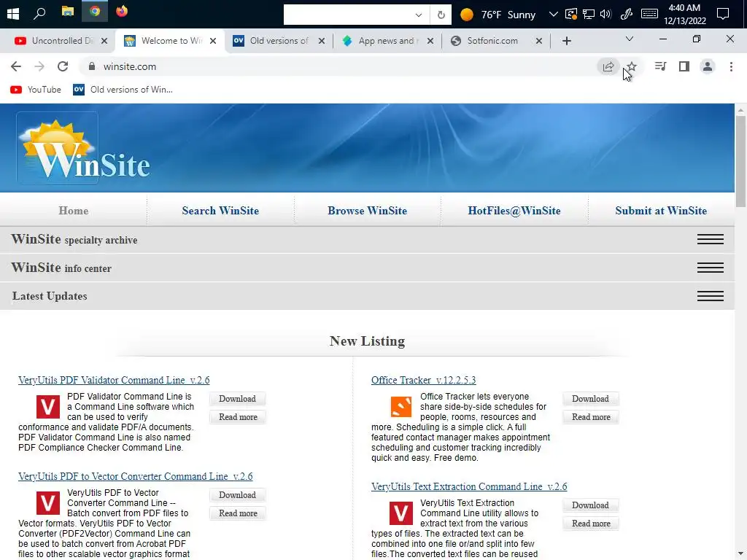Viewport: 747px width, 560px height.
Task: Read more about PDF Validator Command Line
Action: (238, 416)
